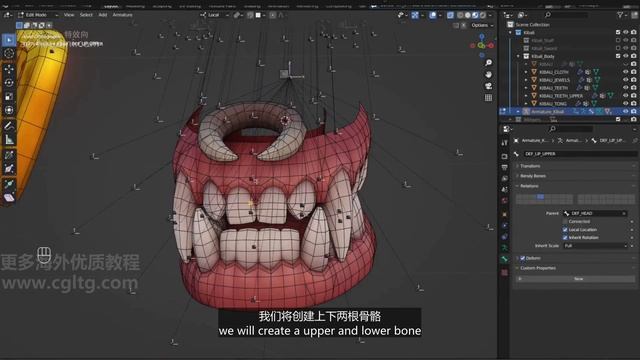Open the editor type dropdown in viewport header

click(7, 15)
